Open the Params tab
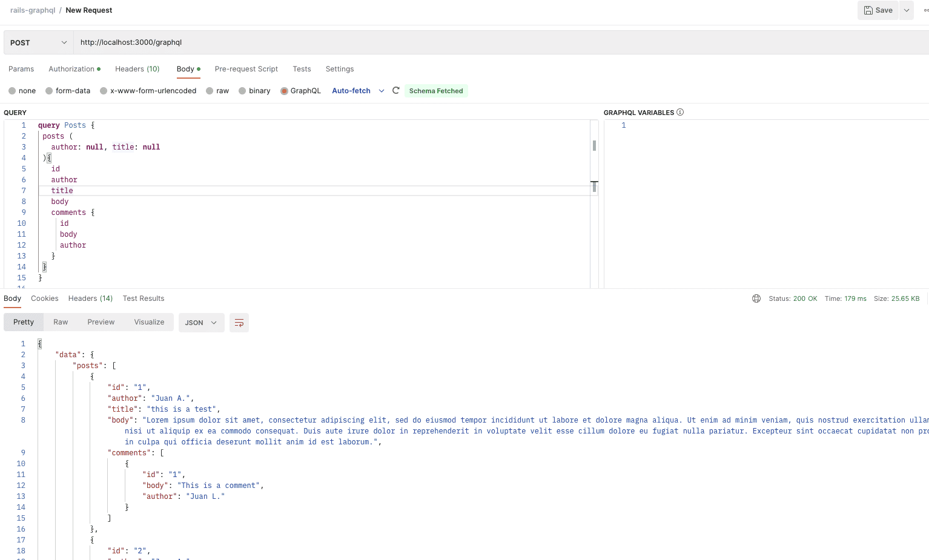The image size is (929, 560). [x=21, y=69]
